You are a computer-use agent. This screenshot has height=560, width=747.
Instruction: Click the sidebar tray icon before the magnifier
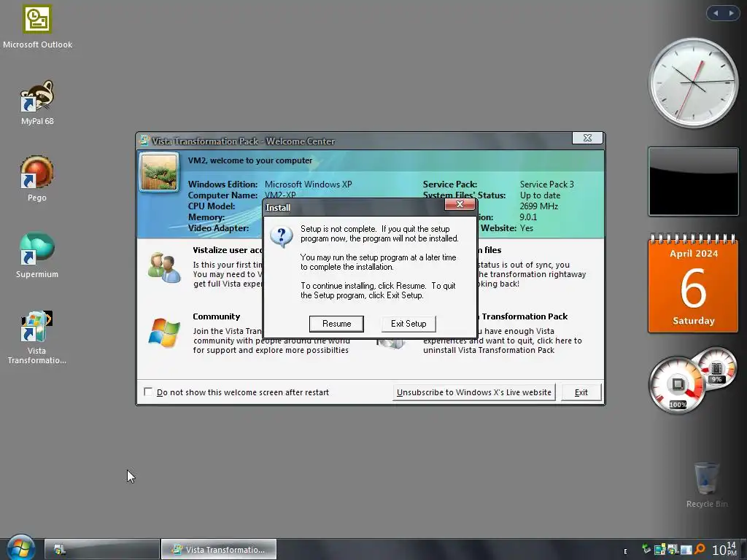[x=686, y=550]
